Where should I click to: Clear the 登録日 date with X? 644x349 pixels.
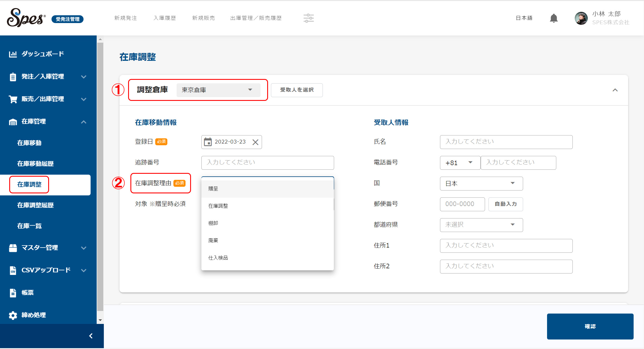pyautogui.click(x=255, y=142)
